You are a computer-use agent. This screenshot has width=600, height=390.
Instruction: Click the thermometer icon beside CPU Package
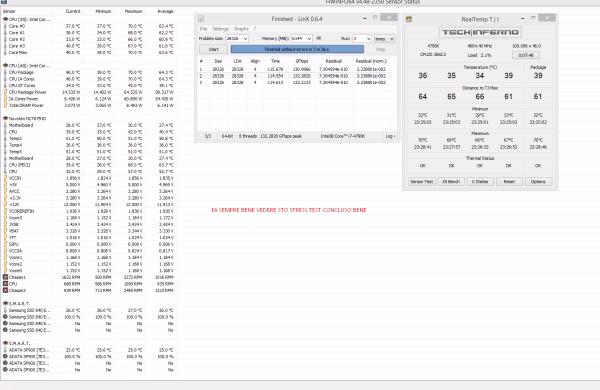(x=5, y=72)
